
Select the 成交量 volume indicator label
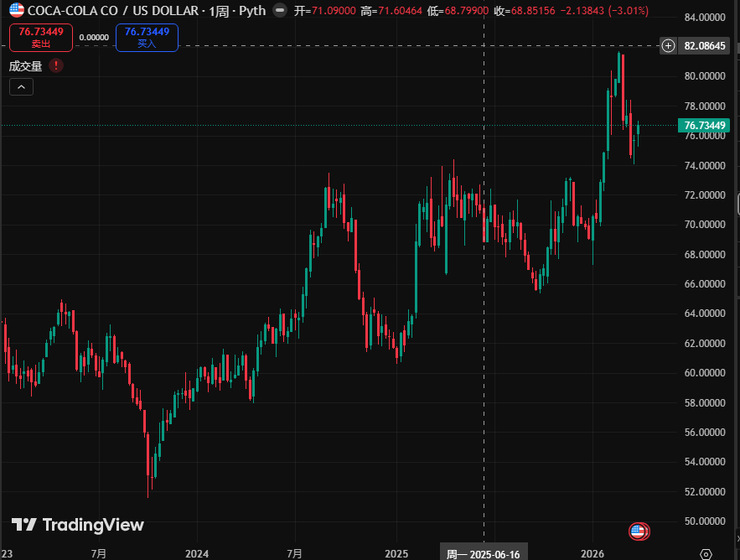[25, 65]
